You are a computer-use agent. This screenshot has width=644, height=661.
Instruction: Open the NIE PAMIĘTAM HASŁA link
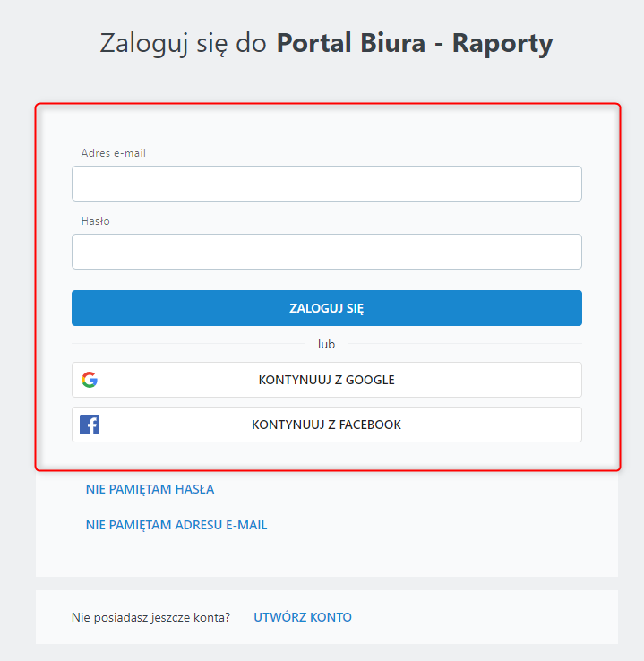coord(150,489)
